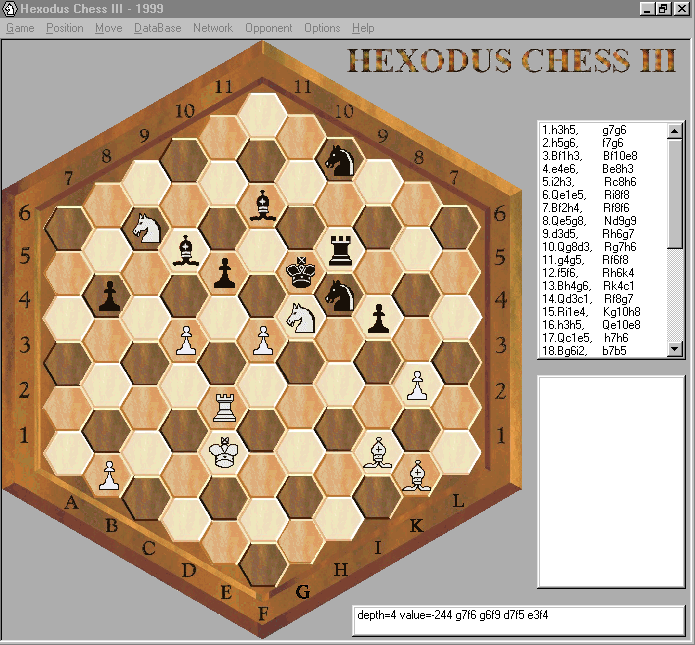Open the Move menu

click(109, 28)
